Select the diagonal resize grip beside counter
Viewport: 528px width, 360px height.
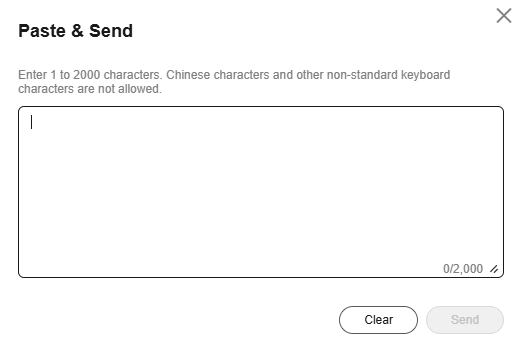494,269
